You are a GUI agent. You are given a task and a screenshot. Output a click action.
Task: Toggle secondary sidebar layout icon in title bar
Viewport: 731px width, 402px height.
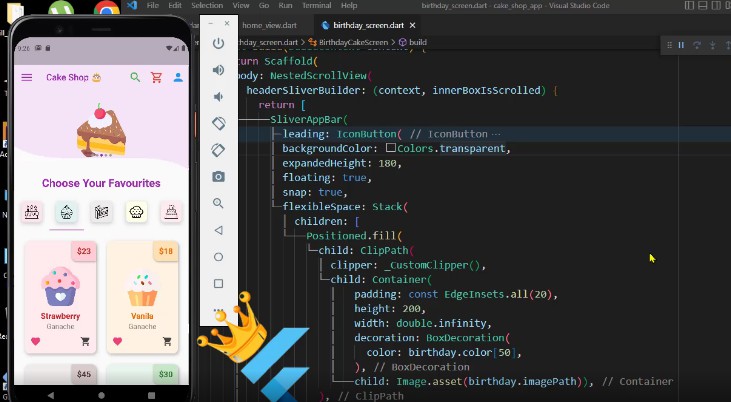[717, 6]
